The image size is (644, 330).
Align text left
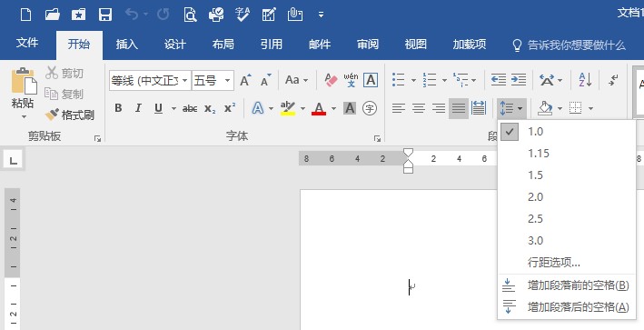click(399, 108)
